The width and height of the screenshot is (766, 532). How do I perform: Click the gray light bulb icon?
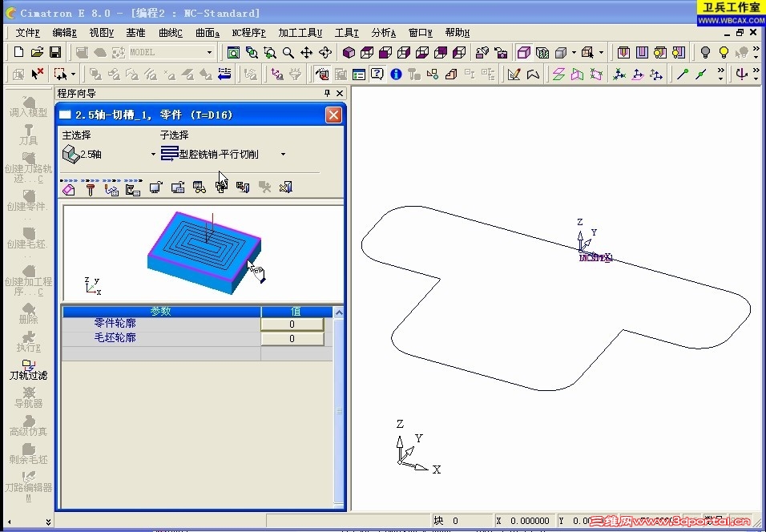coord(705,52)
